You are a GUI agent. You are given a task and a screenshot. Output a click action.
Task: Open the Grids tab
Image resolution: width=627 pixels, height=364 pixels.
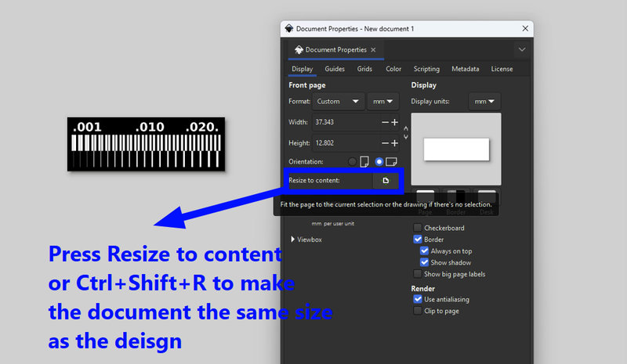(364, 69)
